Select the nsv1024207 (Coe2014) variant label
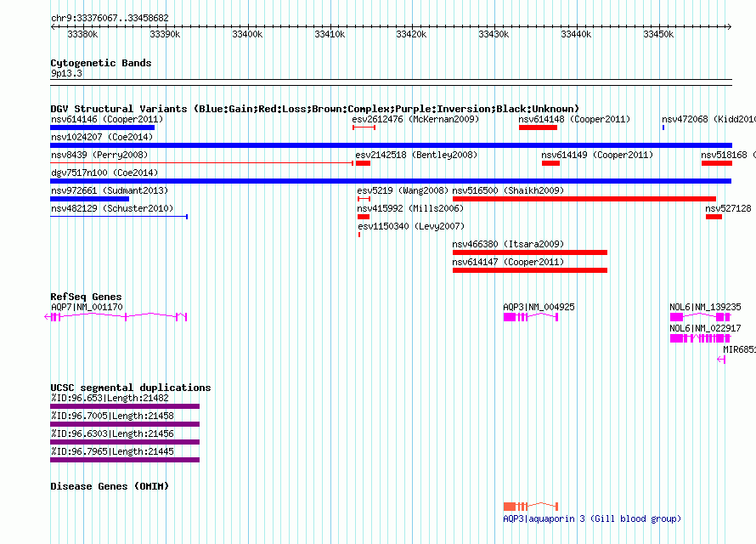This screenshot has height=544, width=756. (x=102, y=137)
